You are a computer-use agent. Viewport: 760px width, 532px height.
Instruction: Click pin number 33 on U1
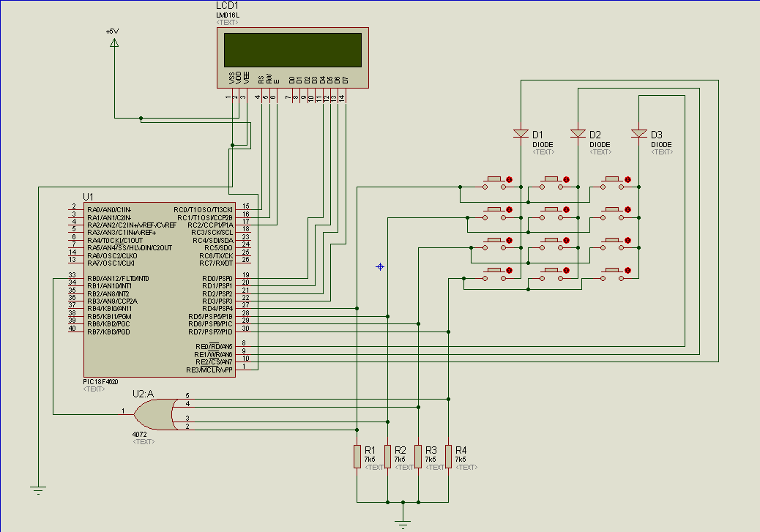click(72, 274)
